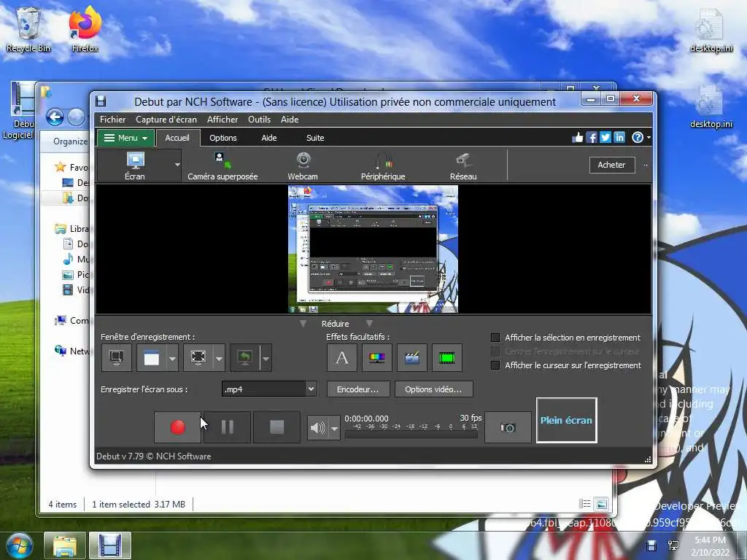The height and width of the screenshot is (560, 747).
Task: Click the screen preview thumbnail
Action: [x=373, y=249]
